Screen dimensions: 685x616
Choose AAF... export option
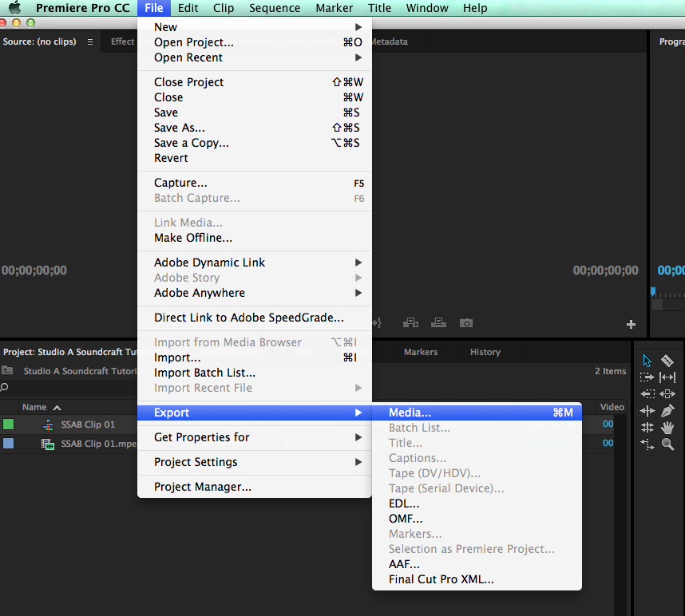click(477, 564)
